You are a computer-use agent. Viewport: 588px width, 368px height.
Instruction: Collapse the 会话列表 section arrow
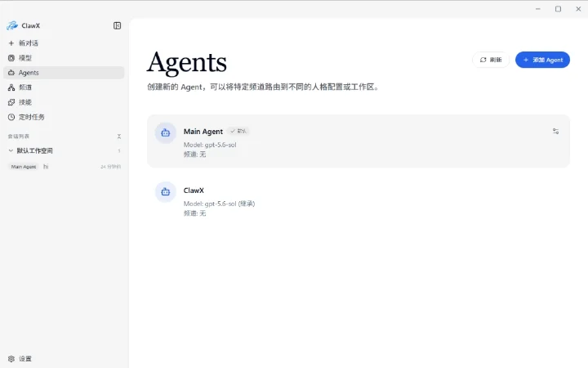click(119, 137)
